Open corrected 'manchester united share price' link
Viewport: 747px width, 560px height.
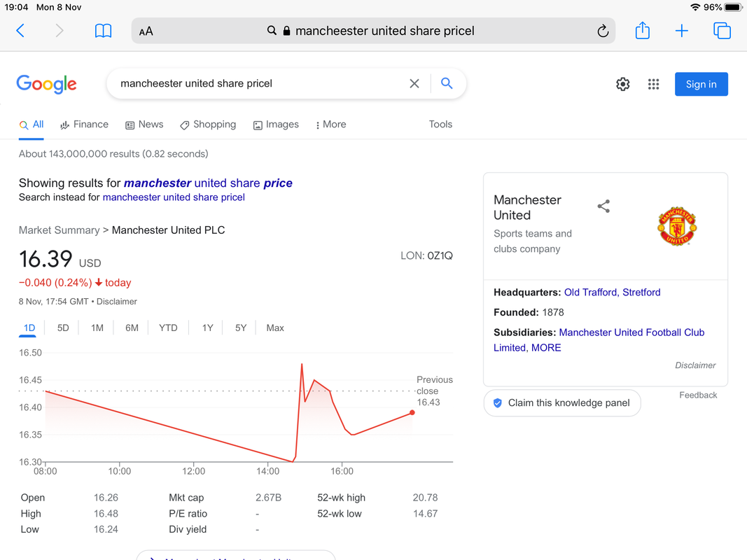point(208,183)
